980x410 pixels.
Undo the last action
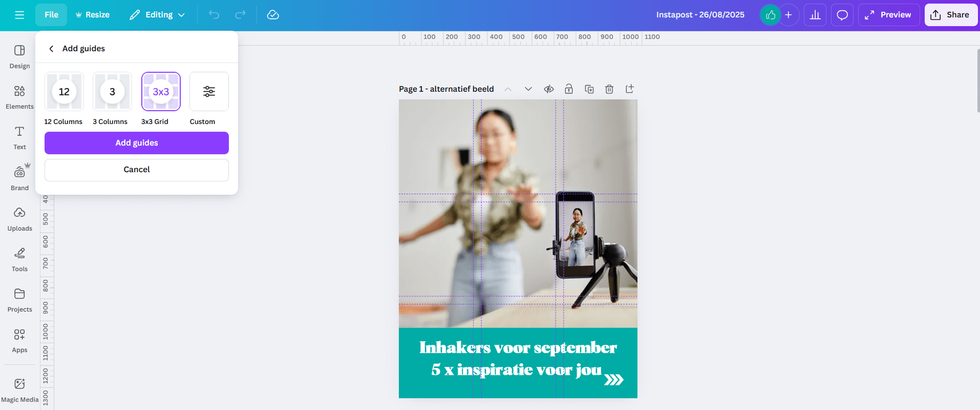click(x=214, y=15)
